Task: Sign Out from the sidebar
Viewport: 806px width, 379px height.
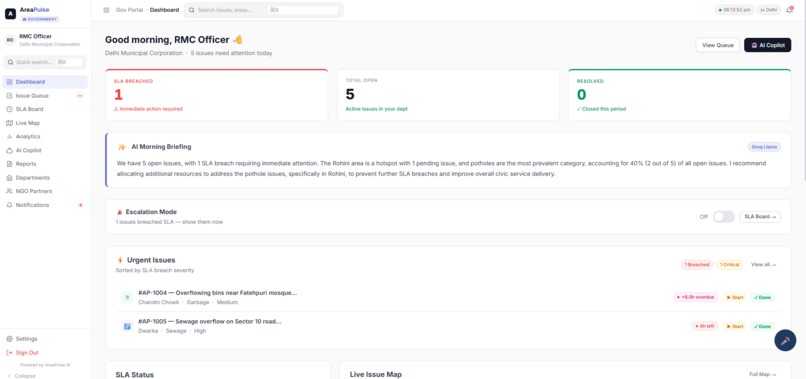Action: pyautogui.click(x=45, y=353)
